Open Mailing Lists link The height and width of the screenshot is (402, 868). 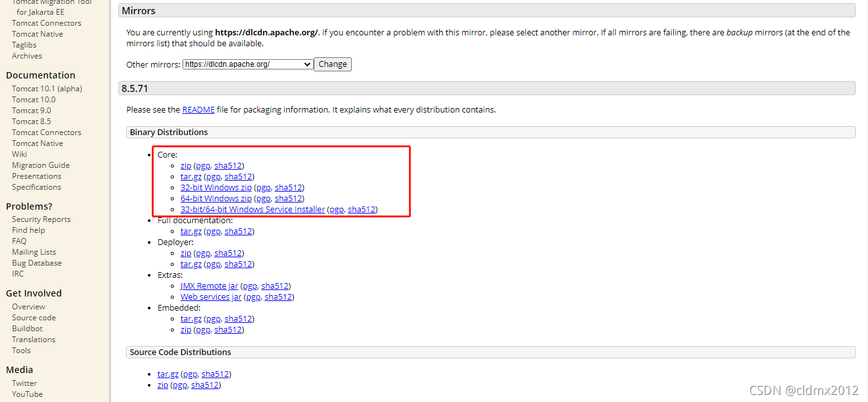[33, 252]
